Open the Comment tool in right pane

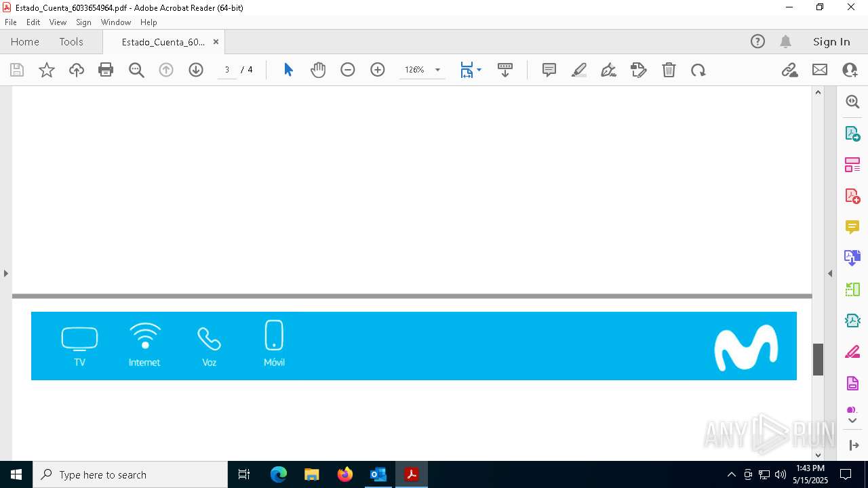(x=852, y=227)
